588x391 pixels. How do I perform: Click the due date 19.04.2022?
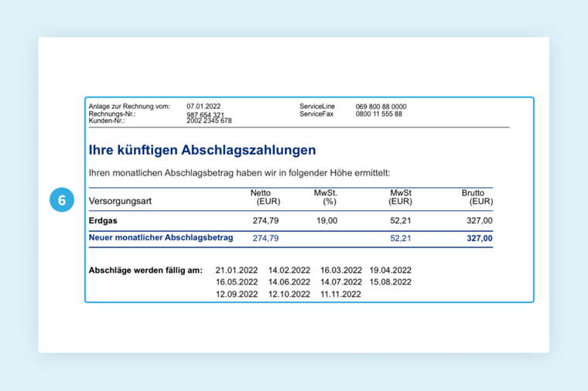[x=391, y=270]
